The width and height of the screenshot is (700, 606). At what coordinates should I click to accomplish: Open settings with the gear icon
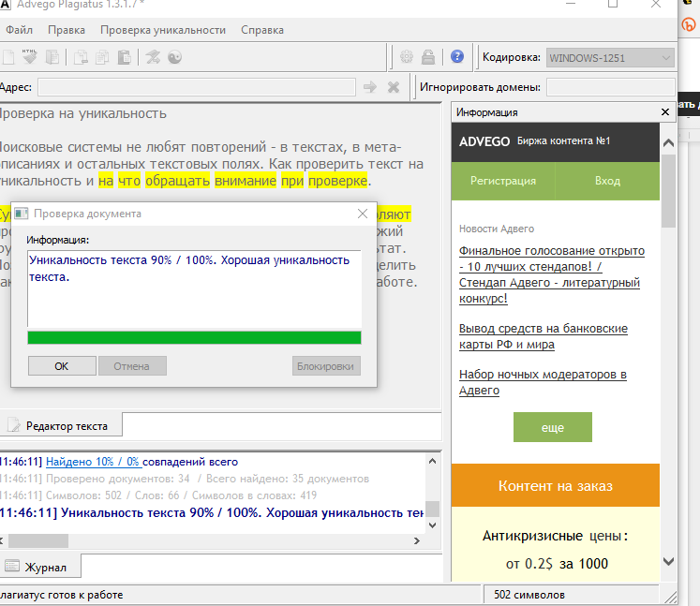[407, 57]
